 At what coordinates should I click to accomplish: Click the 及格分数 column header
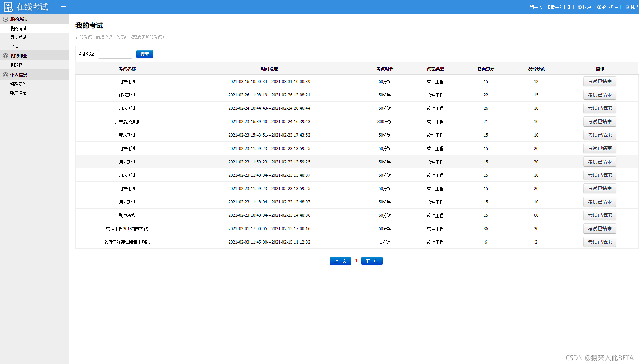(536, 69)
